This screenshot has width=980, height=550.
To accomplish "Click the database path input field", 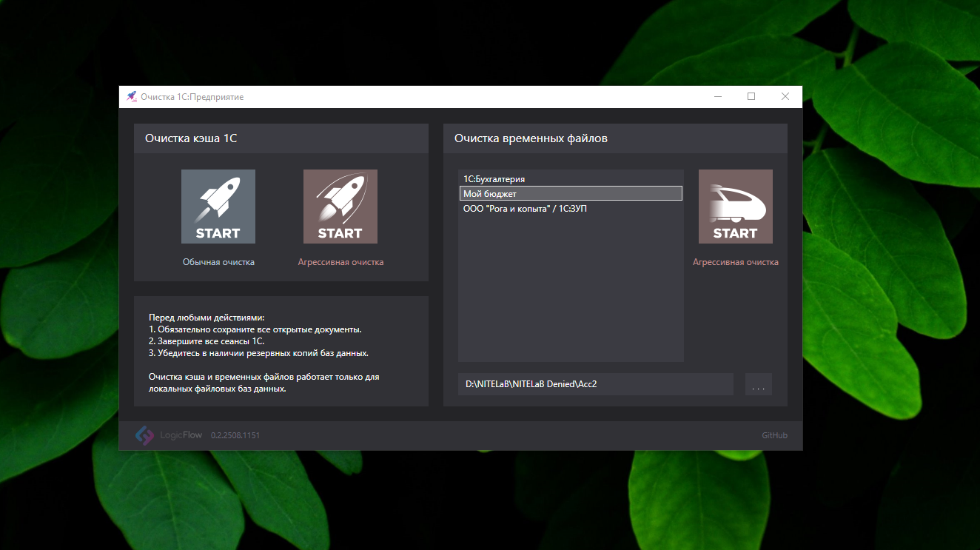I will (596, 384).
